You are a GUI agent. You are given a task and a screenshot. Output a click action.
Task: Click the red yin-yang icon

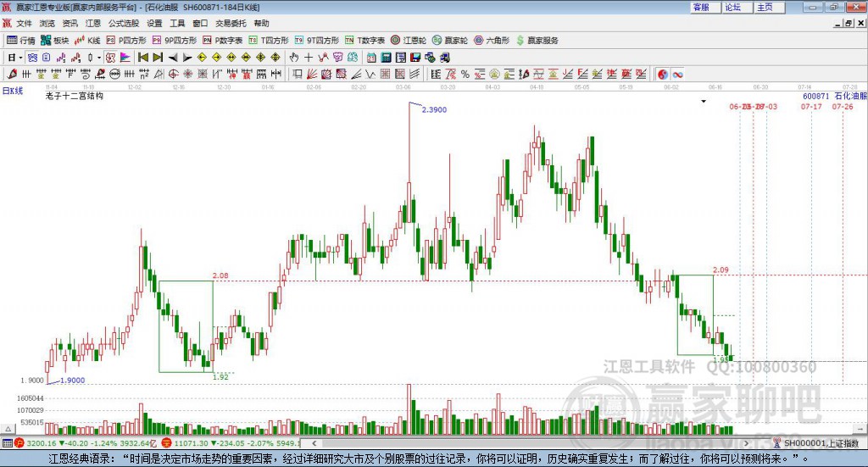tap(663, 74)
